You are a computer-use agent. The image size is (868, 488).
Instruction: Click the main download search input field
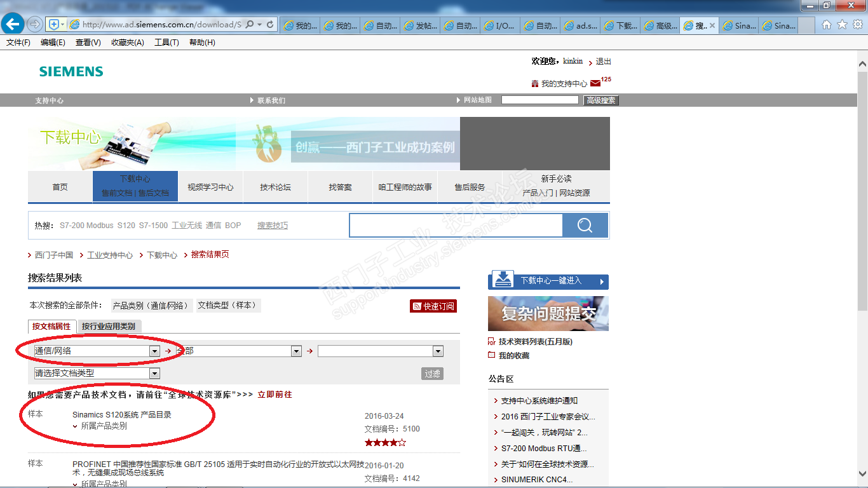click(456, 226)
